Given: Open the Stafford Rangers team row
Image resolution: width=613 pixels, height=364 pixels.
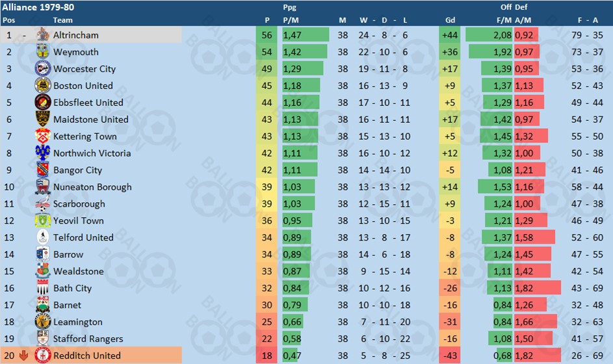Looking at the screenshot, I should pos(307,339).
